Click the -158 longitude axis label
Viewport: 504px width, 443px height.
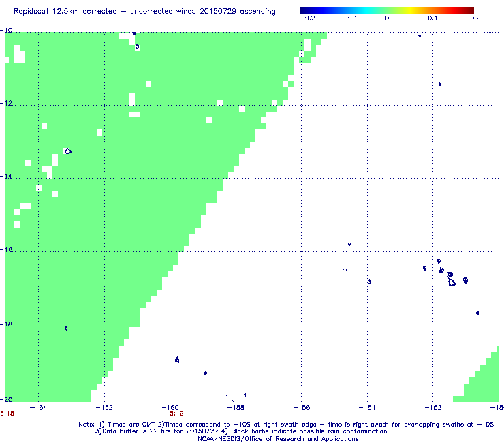[236, 408]
